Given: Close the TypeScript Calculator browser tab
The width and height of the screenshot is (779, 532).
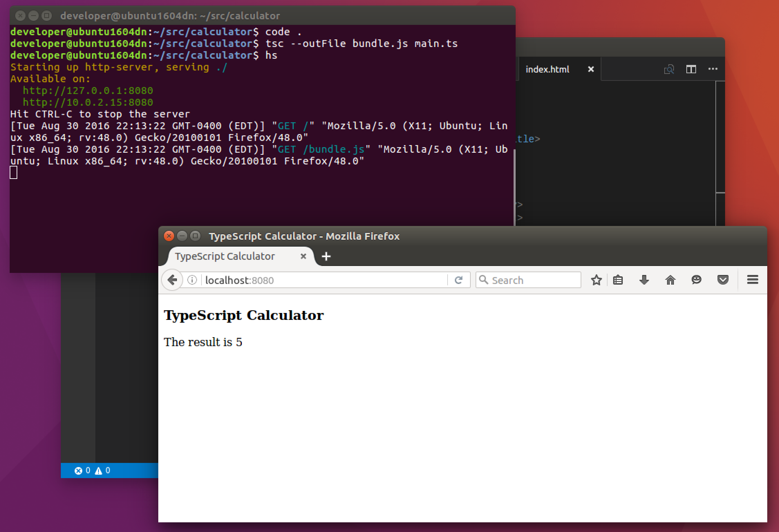Looking at the screenshot, I should click(303, 256).
